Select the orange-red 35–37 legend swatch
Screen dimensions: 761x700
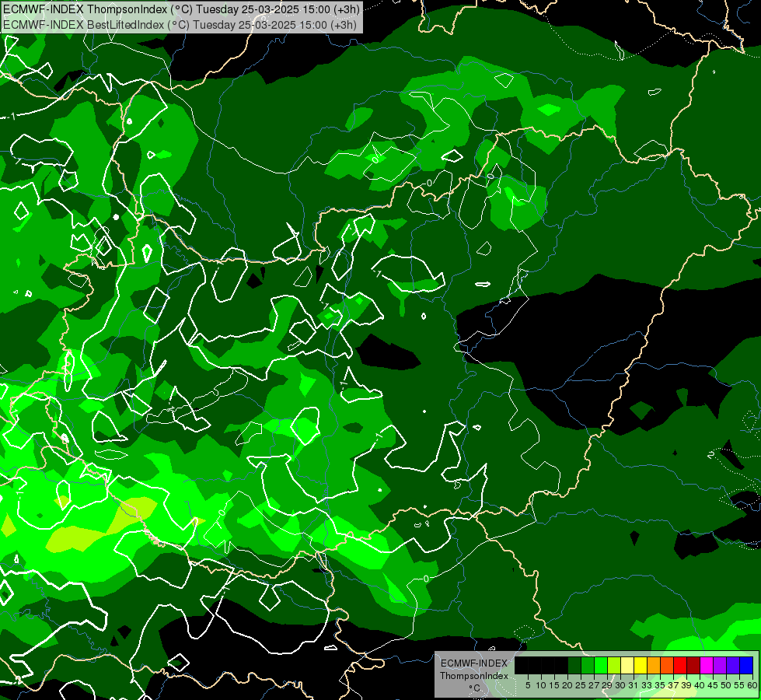click(667, 665)
